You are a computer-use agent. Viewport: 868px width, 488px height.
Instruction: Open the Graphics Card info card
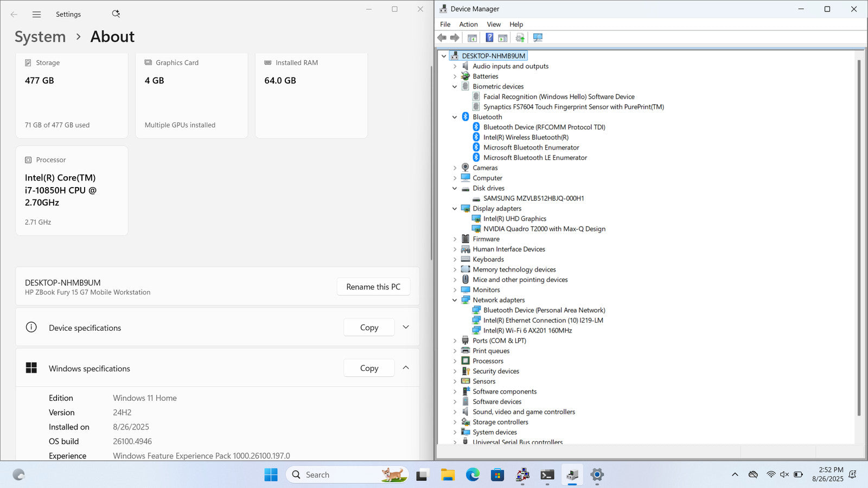[192, 95]
